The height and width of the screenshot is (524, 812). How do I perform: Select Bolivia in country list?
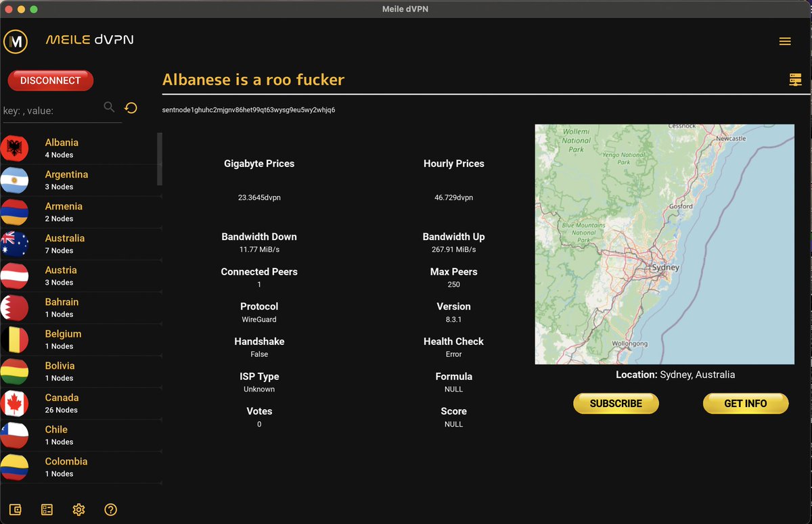coord(60,366)
